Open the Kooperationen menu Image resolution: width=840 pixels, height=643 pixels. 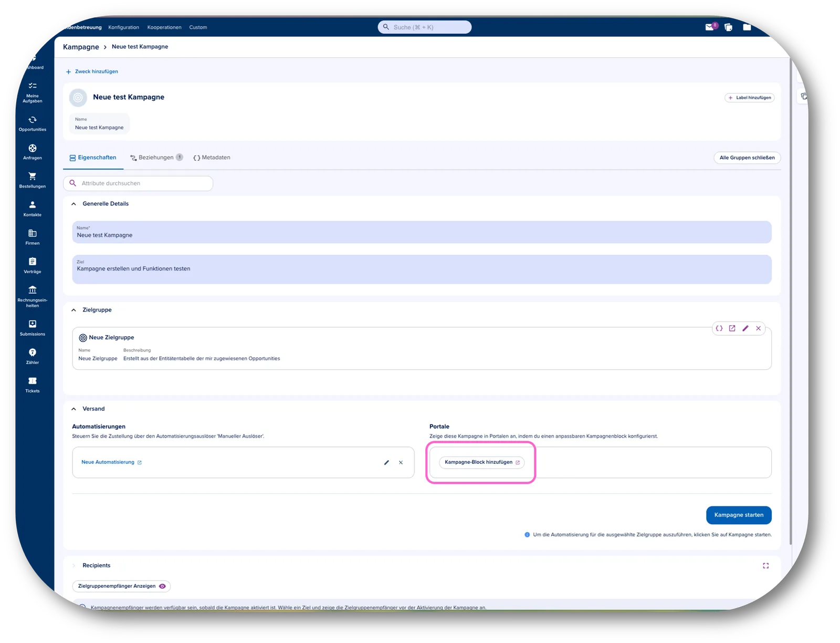coord(164,27)
